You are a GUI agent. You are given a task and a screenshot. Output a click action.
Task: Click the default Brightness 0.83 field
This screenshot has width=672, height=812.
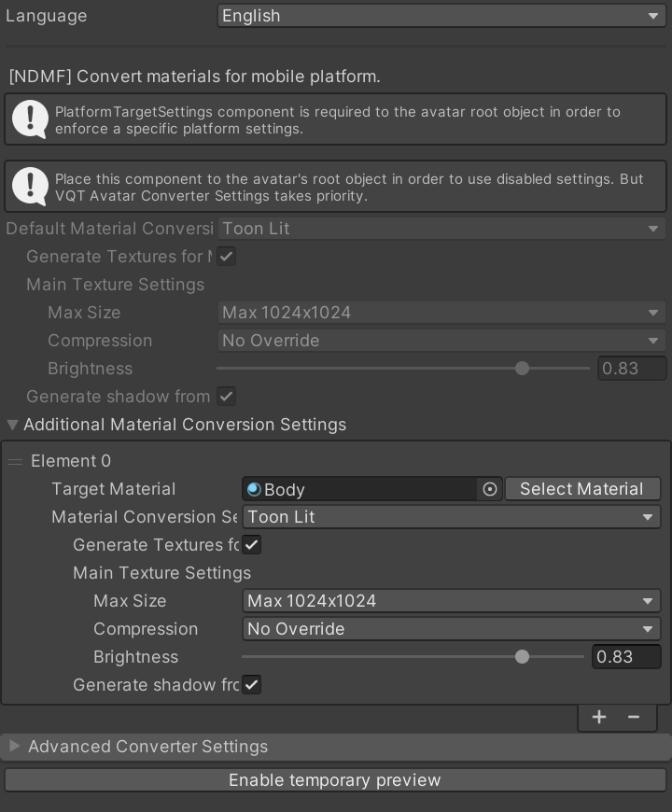[632, 368]
